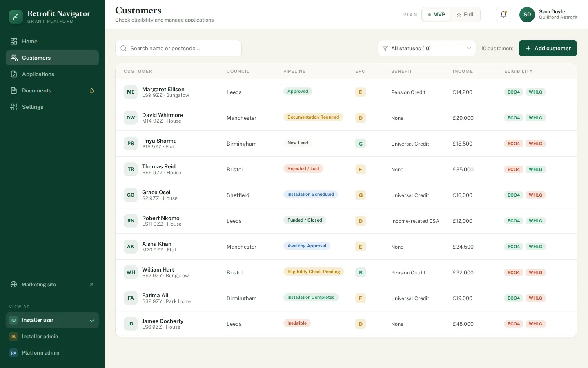Click the Installation Scheduled status pill
The height and width of the screenshot is (368, 588).
coord(311,194)
